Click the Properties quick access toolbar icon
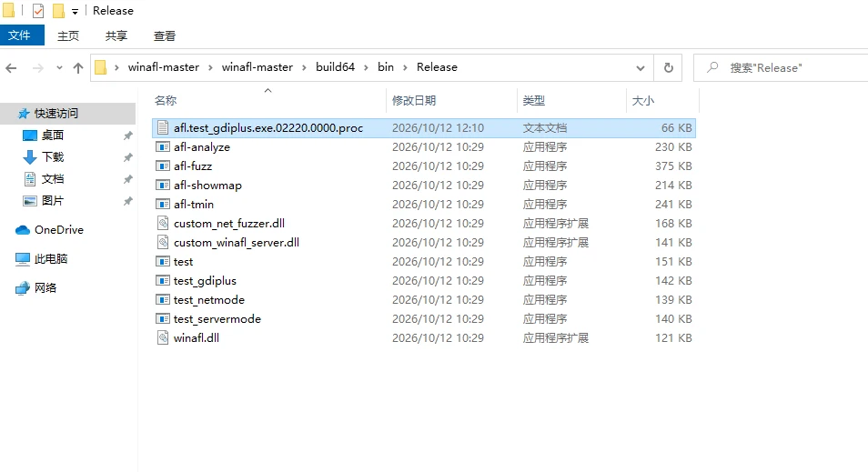The height and width of the screenshot is (472, 868). [38, 11]
